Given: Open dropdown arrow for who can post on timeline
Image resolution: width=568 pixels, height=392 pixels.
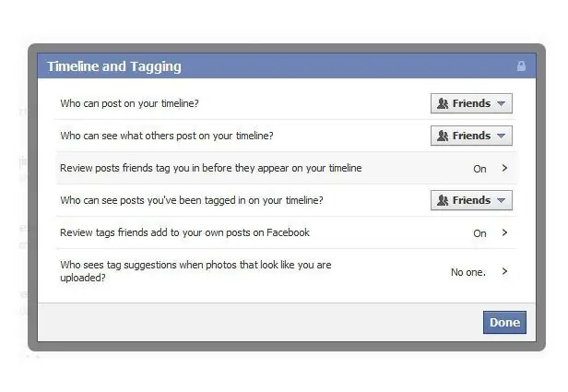Looking at the screenshot, I should (501, 104).
